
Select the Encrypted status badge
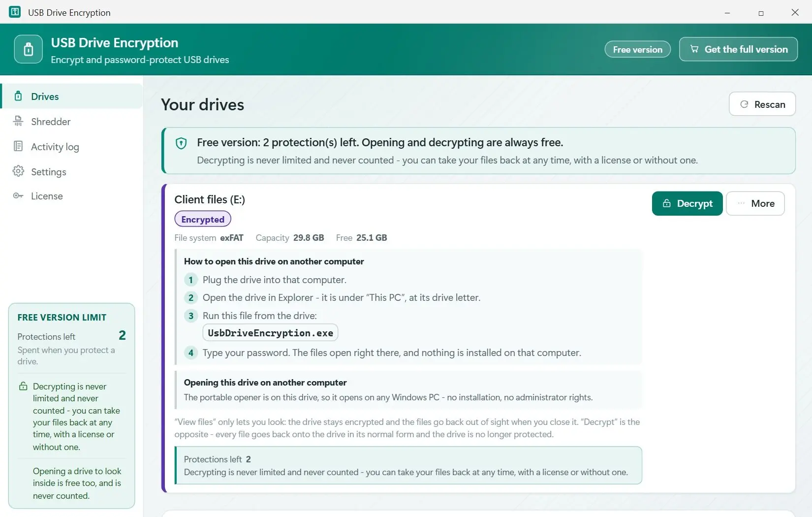[x=203, y=219]
